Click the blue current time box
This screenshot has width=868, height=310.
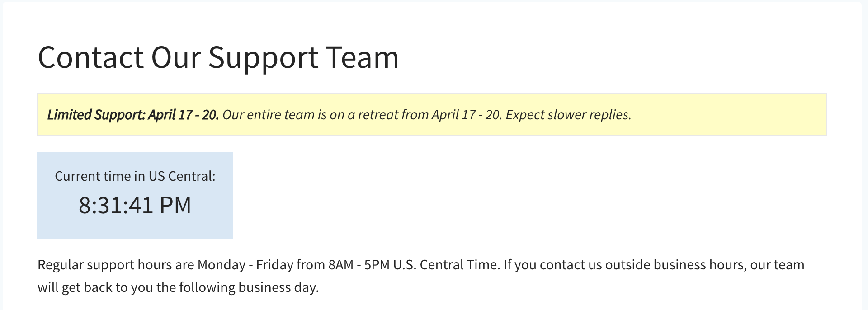click(x=135, y=195)
